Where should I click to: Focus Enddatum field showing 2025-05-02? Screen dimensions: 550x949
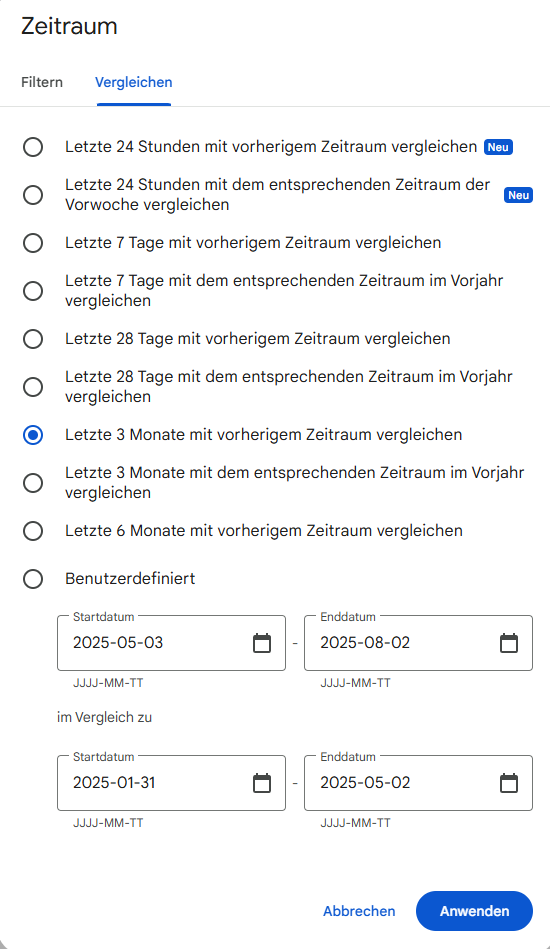point(418,783)
